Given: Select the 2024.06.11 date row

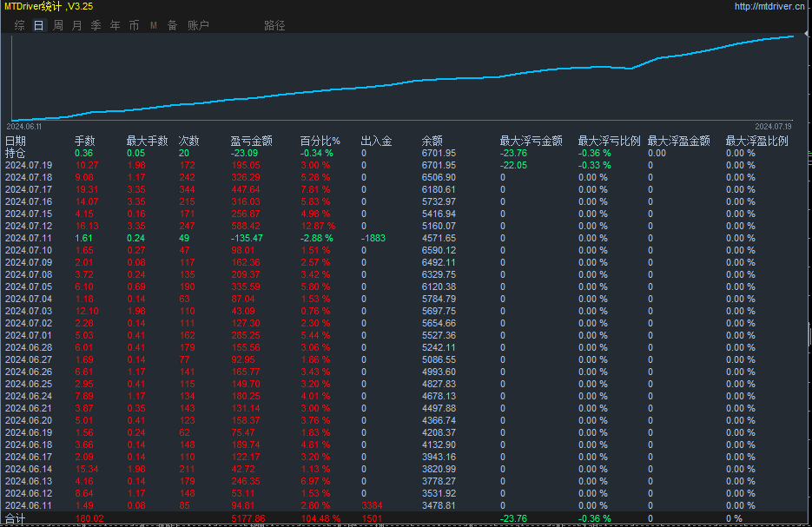Looking at the screenshot, I should click(404, 506).
